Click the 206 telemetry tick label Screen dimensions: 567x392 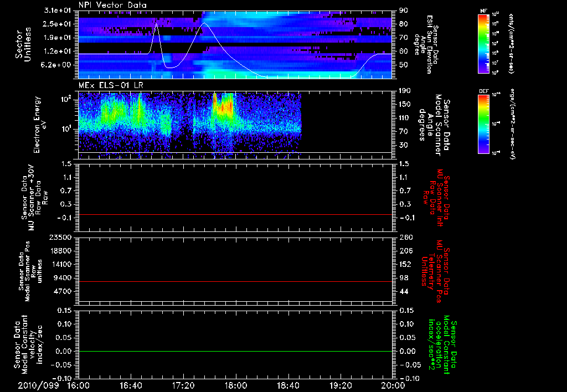pyautogui.click(x=406, y=251)
